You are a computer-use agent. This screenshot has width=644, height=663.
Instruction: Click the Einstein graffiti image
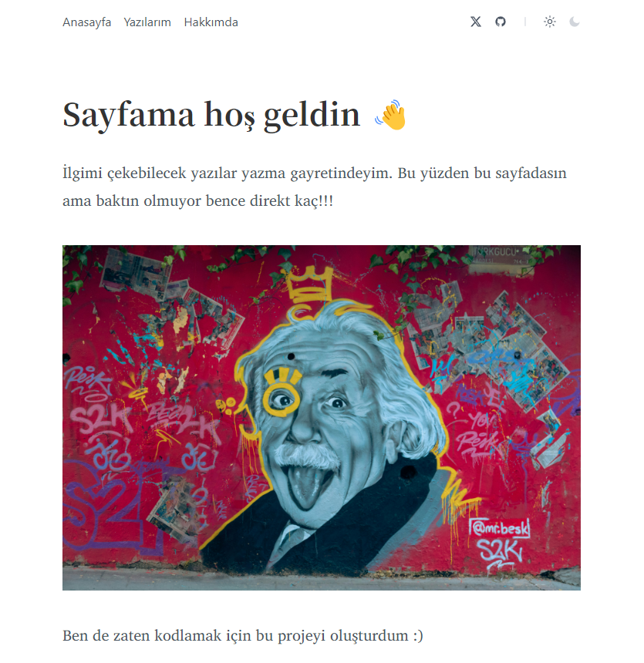pos(322,418)
